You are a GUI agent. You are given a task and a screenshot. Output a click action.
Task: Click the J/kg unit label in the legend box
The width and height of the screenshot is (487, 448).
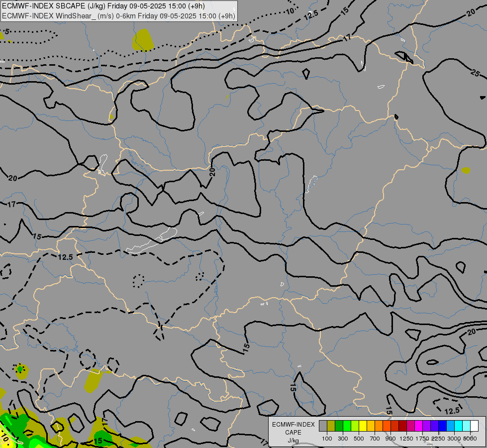point(293,441)
